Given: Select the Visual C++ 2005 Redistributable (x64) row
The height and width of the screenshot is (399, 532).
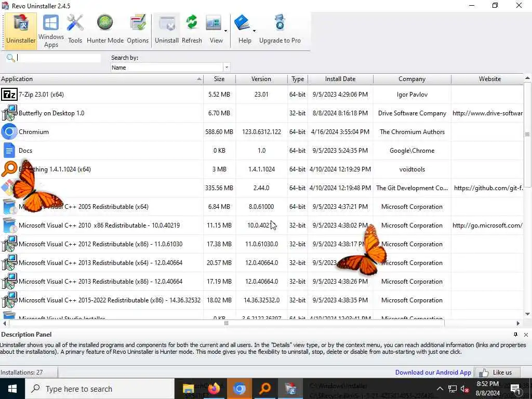Looking at the screenshot, I should [x=261, y=207].
